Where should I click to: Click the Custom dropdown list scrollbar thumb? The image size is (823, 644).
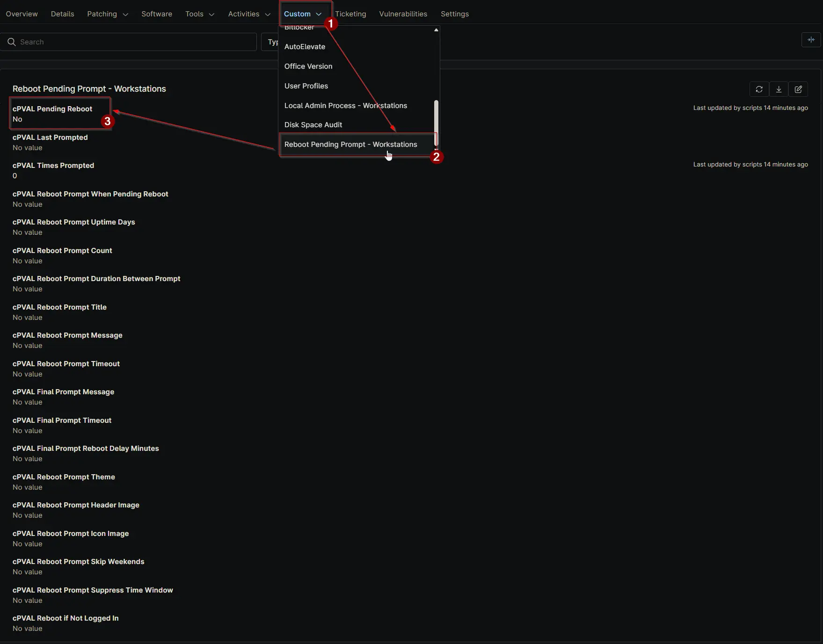coord(436,123)
